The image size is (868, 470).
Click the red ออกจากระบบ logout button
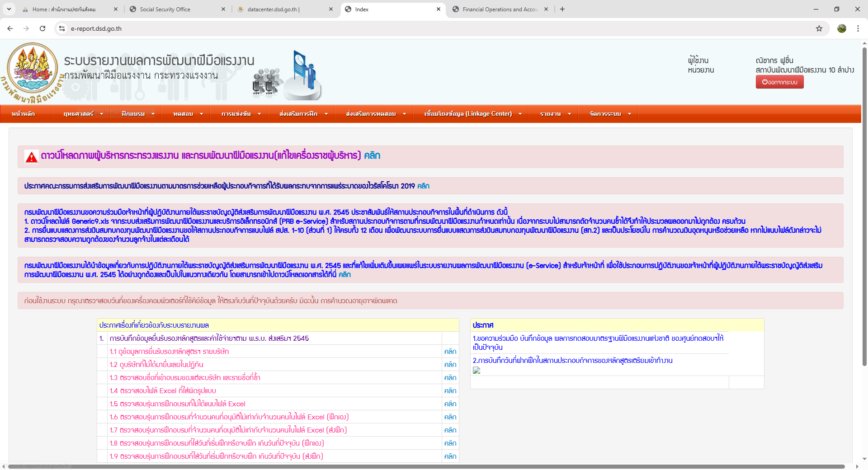click(779, 82)
